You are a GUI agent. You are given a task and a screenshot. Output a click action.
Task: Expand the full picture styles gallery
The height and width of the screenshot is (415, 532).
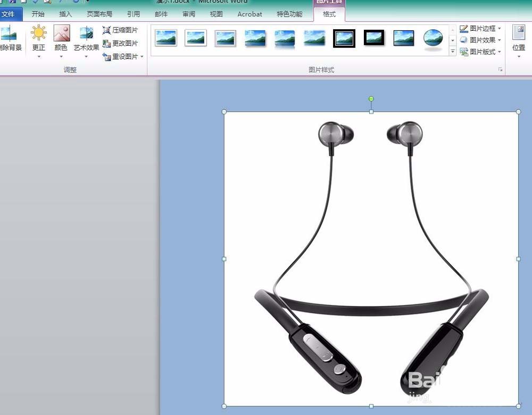click(453, 51)
